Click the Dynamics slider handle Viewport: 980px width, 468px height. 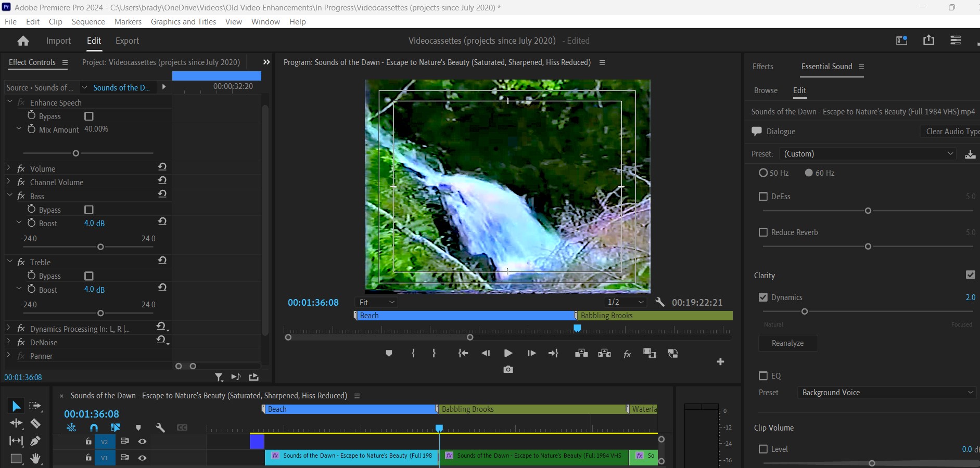pyautogui.click(x=805, y=311)
